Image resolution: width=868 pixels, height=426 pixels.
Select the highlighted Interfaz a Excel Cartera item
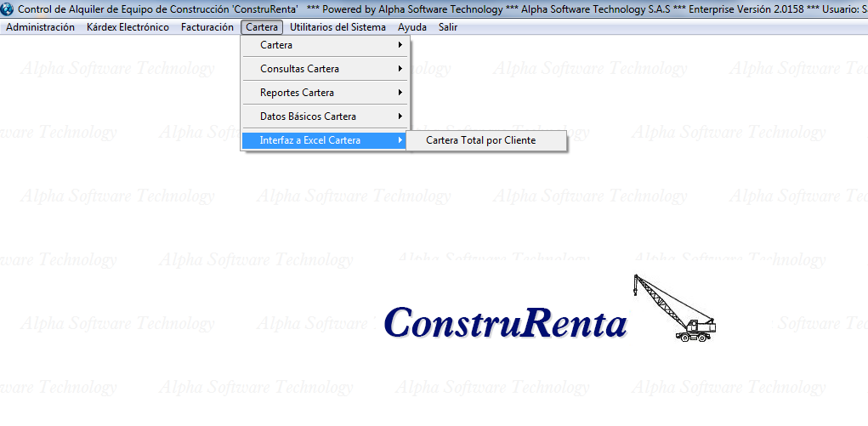point(310,140)
